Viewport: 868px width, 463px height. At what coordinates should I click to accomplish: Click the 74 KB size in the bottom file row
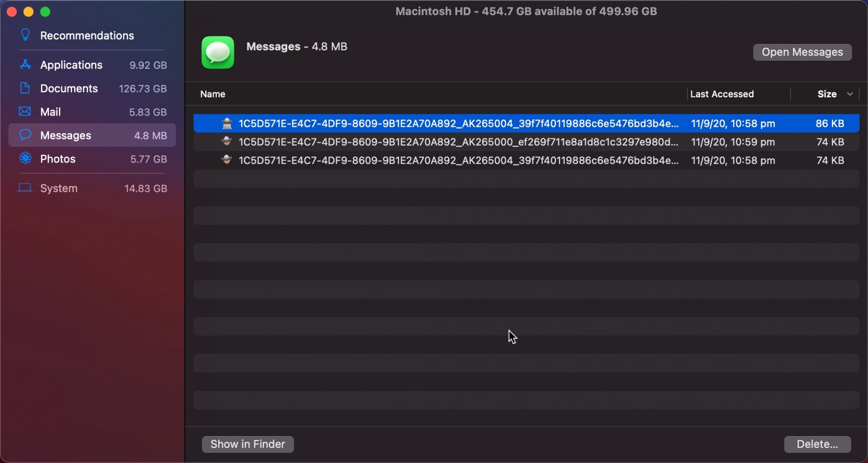click(x=830, y=160)
